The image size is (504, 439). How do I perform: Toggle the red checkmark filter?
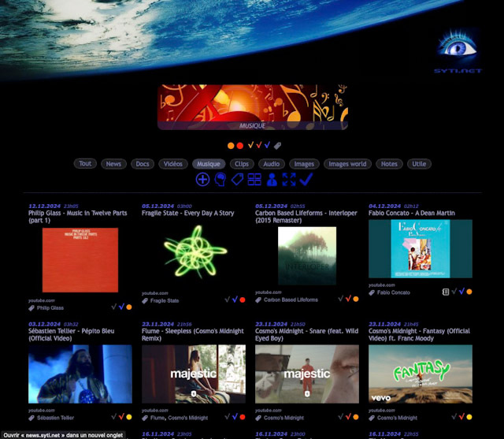pyautogui.click(x=259, y=145)
